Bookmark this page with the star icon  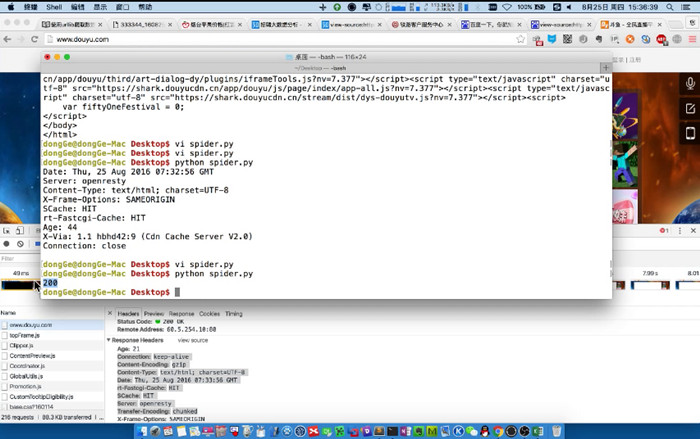[520, 39]
